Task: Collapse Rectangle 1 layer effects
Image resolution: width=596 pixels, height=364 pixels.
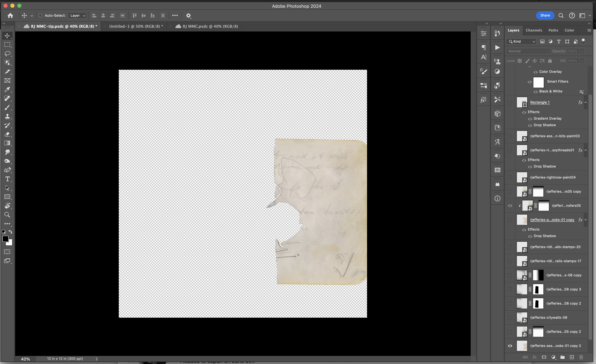Action: tap(586, 102)
